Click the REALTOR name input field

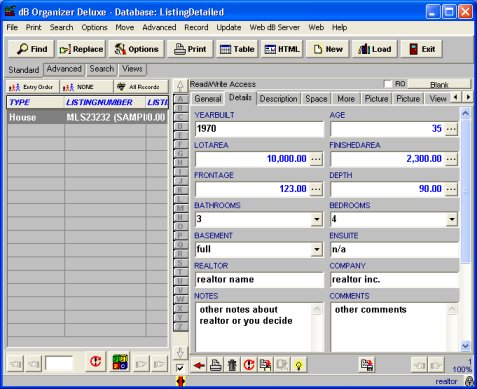(x=259, y=279)
